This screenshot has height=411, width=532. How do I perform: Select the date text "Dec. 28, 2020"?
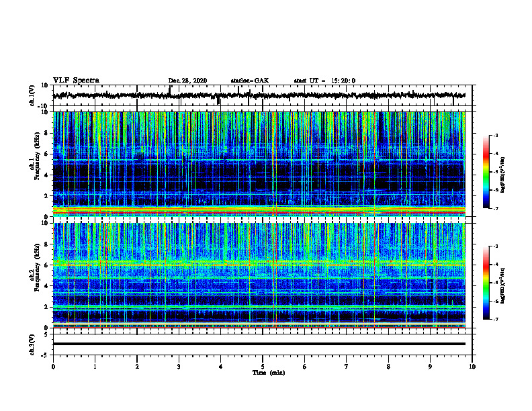187,81
